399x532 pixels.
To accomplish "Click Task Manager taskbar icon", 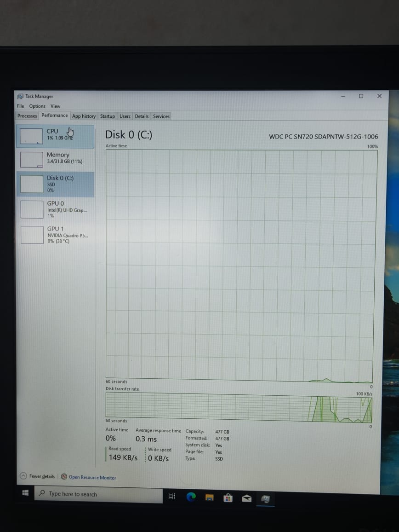I will (265, 499).
